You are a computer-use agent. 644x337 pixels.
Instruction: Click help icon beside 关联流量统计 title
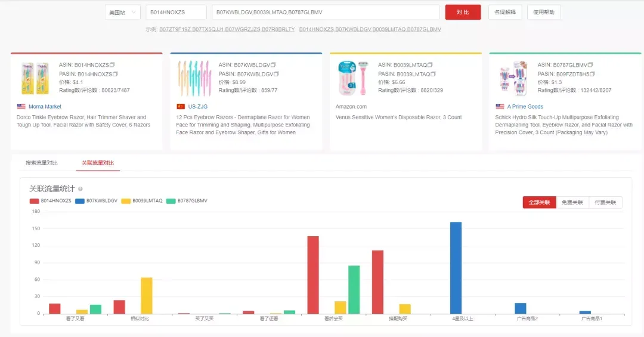point(80,189)
